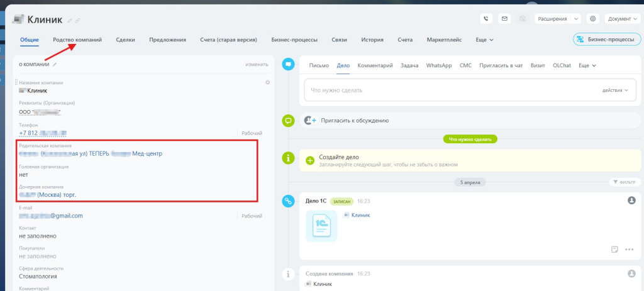
Task: Open the Документ dropdown
Action: click(622, 18)
